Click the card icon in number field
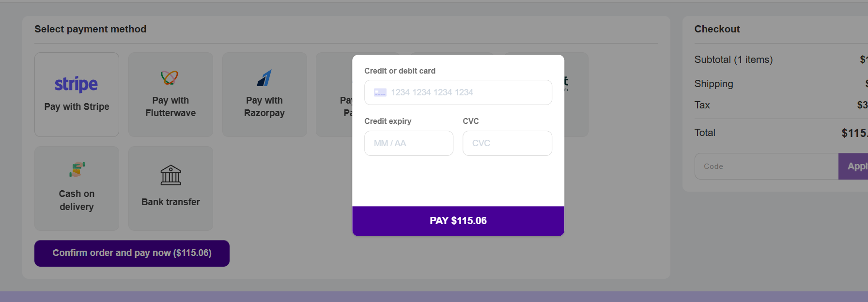868x302 pixels. click(380, 92)
